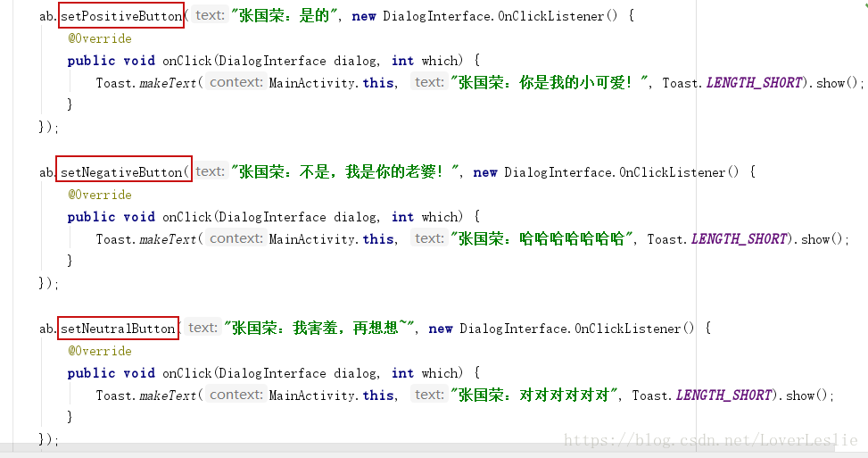This screenshot has height=458, width=868.
Task: Select the string "张国荣：是的"
Action: pyautogui.click(x=284, y=15)
